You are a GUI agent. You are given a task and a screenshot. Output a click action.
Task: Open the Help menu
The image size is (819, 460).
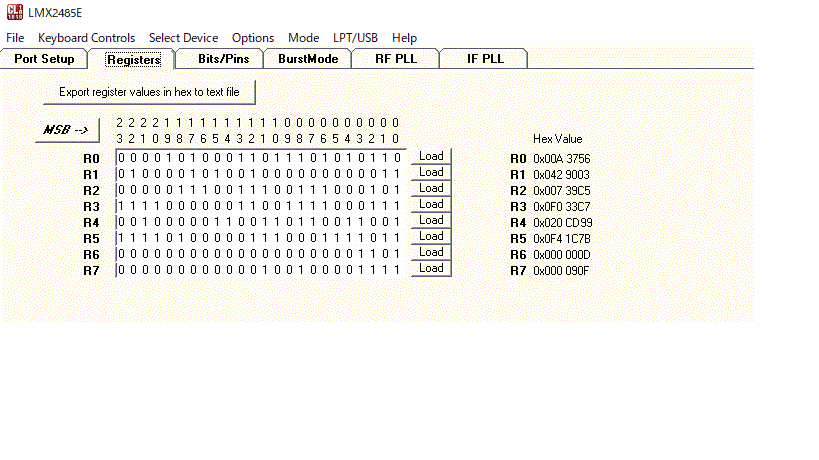point(404,38)
